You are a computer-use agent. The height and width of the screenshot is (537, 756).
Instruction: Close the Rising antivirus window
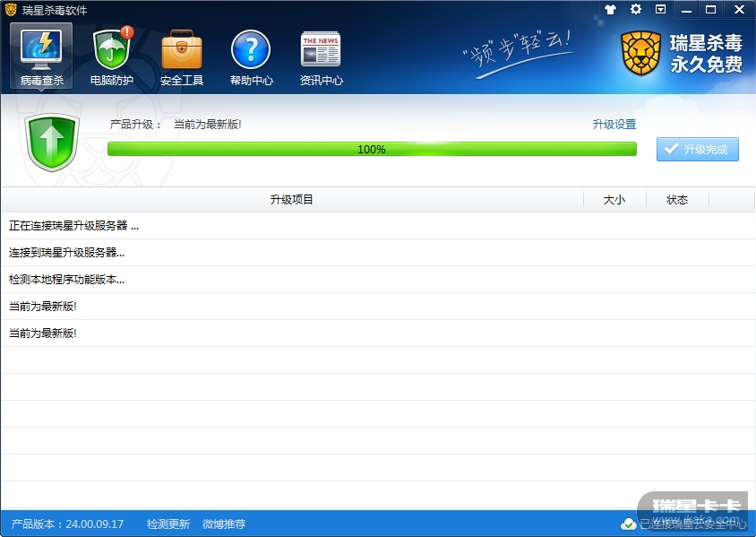(739, 10)
